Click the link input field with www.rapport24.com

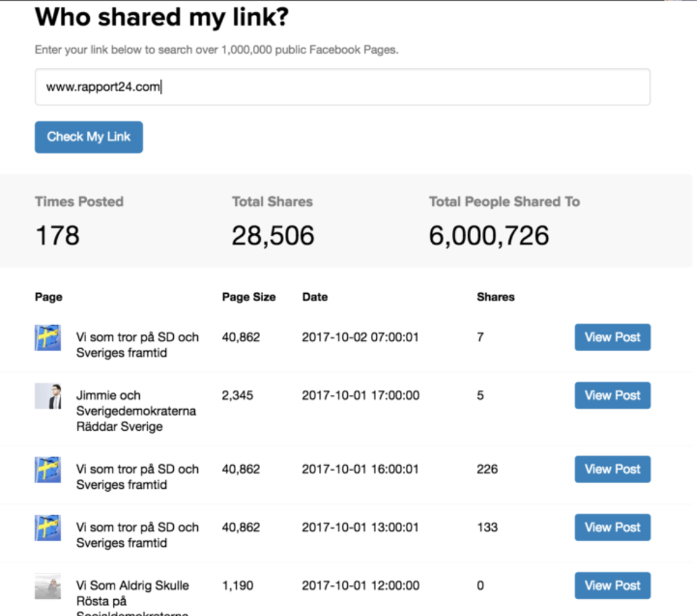coord(342,87)
